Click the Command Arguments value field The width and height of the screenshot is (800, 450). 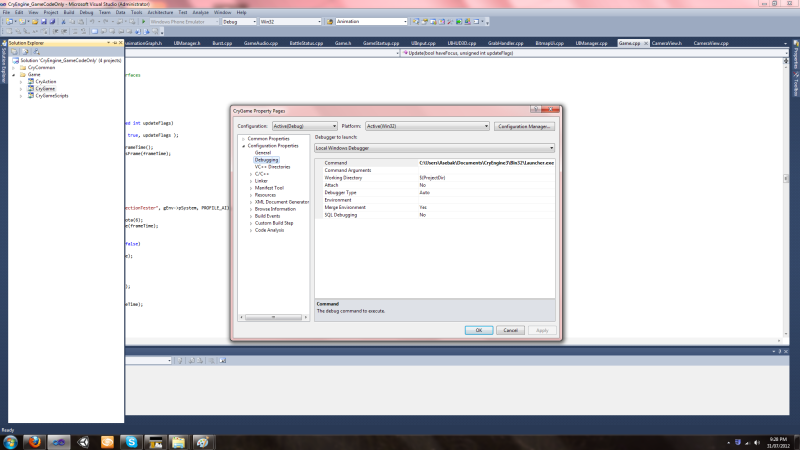[486, 170]
